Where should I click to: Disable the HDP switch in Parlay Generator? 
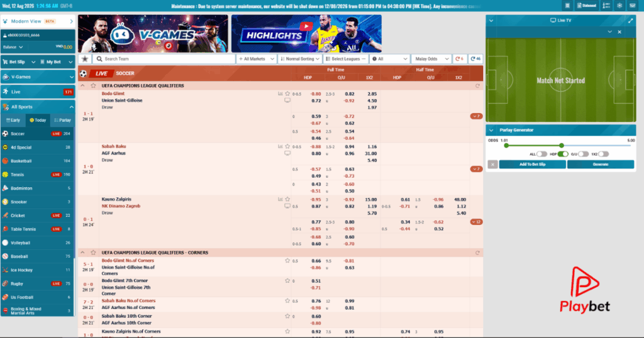pyautogui.click(x=563, y=154)
